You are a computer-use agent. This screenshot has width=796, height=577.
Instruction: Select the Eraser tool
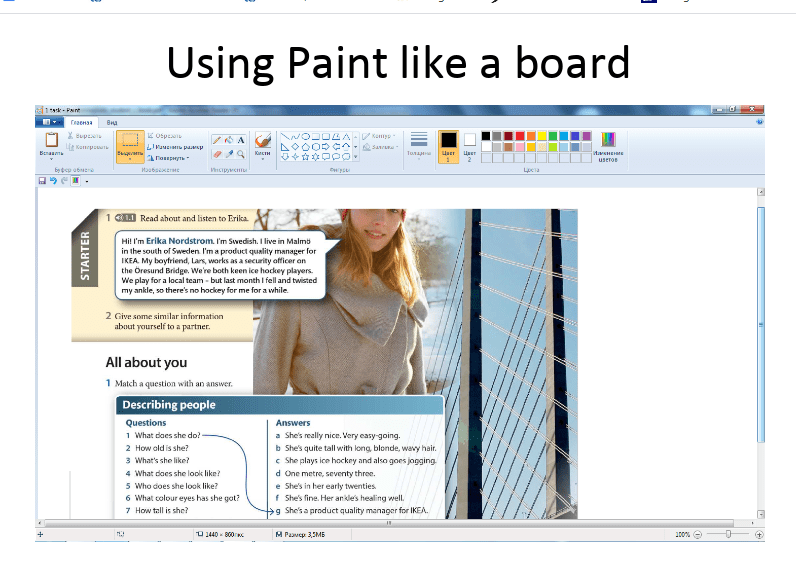217,154
